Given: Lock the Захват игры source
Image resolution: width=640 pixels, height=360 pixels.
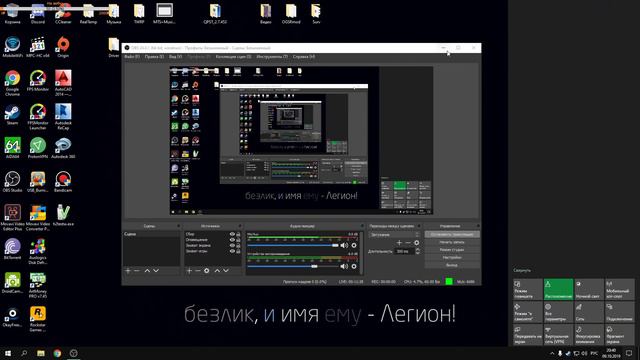Looking at the screenshot, I should 238,251.
